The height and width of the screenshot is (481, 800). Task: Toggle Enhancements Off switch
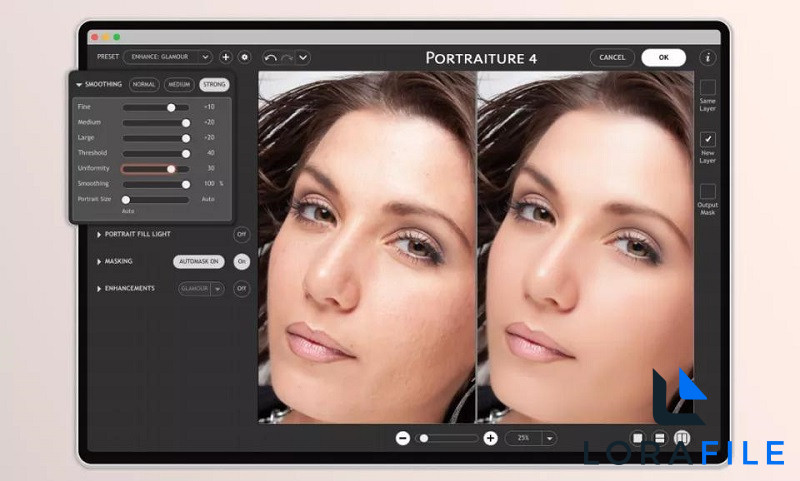tap(242, 289)
